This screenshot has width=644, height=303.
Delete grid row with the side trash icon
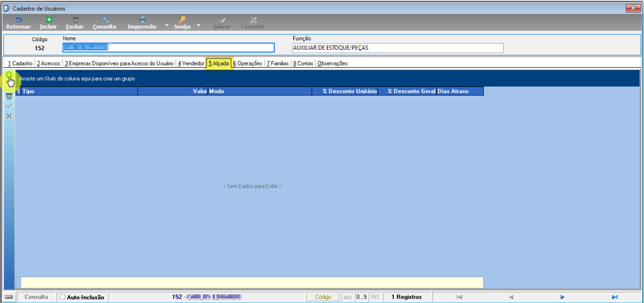[9, 96]
